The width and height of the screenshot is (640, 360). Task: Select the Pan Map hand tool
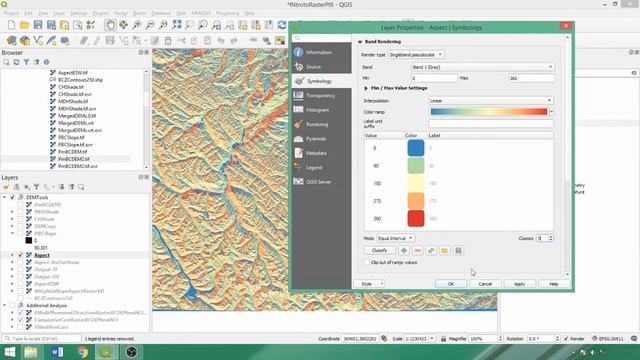(110, 25)
